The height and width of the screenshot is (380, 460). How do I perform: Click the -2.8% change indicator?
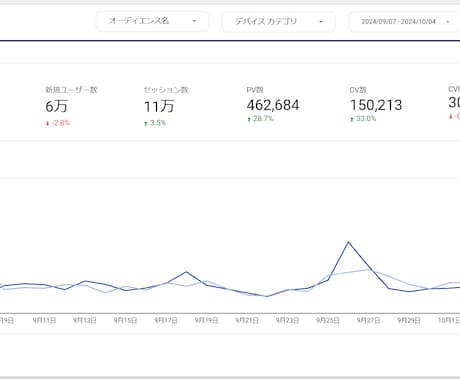click(x=58, y=123)
